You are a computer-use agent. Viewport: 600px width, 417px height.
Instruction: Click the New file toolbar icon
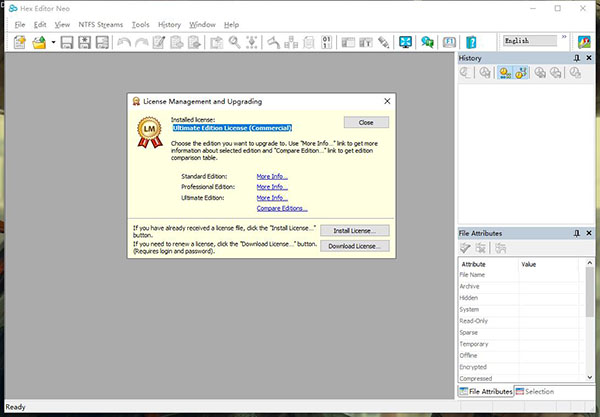pyautogui.click(x=19, y=42)
